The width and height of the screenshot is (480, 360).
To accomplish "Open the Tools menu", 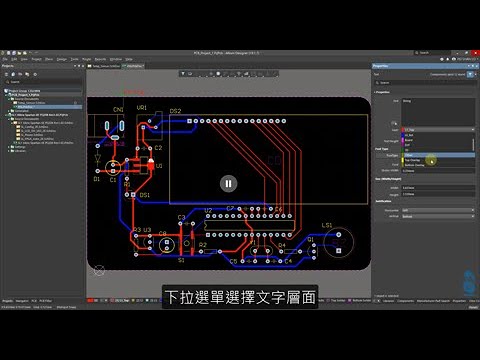I will coord(74,59).
